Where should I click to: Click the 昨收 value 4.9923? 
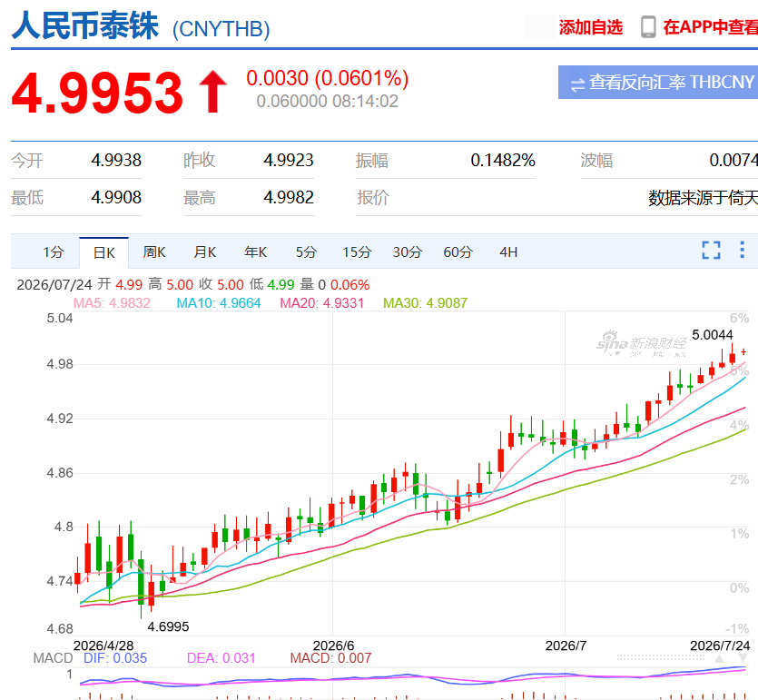click(289, 160)
